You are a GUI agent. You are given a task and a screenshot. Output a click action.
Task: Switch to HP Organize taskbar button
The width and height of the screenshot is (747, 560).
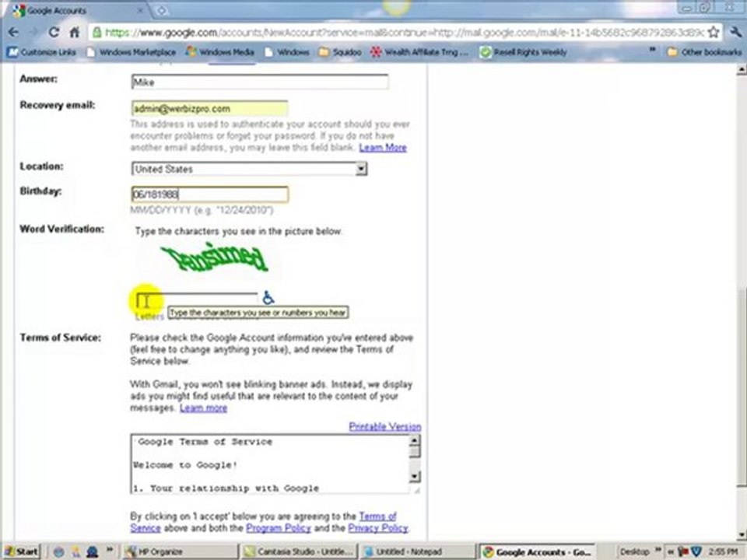pyautogui.click(x=180, y=552)
